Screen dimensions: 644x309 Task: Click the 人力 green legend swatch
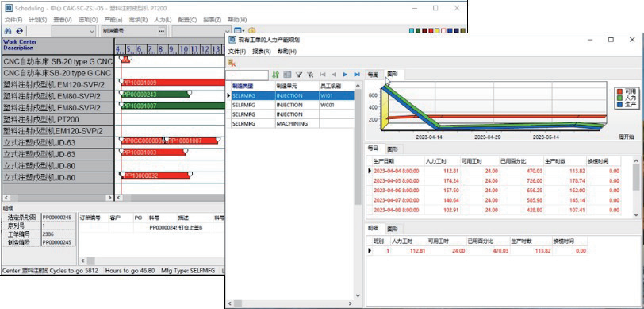pyautogui.click(x=620, y=98)
